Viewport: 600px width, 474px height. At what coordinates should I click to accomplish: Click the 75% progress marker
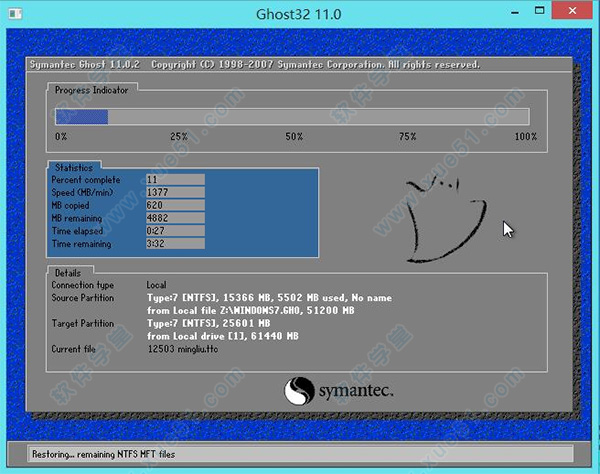[408, 137]
